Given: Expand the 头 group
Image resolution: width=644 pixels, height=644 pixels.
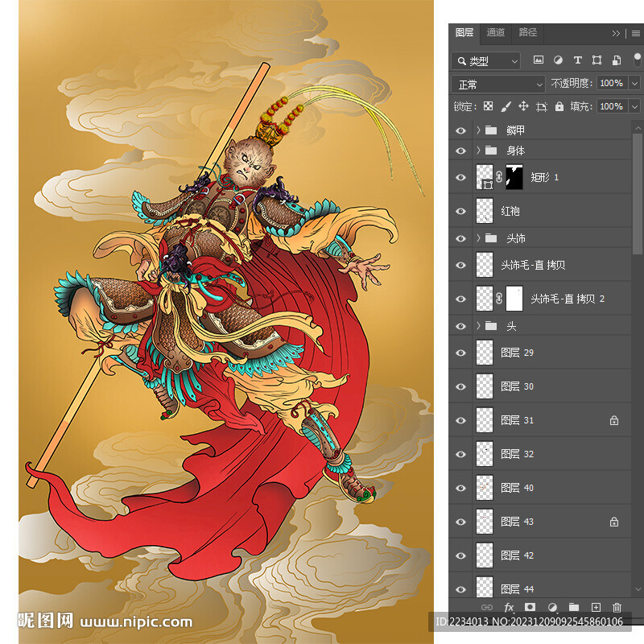Looking at the screenshot, I should pos(478,326).
